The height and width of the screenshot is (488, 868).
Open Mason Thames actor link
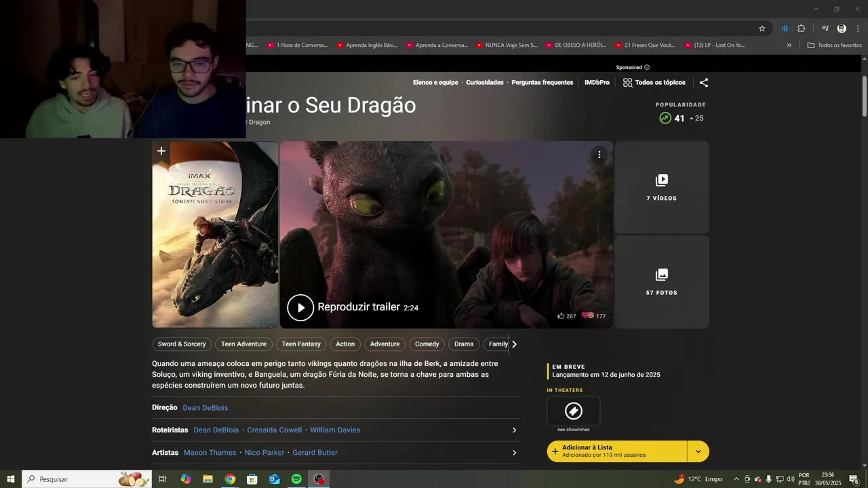pos(210,453)
